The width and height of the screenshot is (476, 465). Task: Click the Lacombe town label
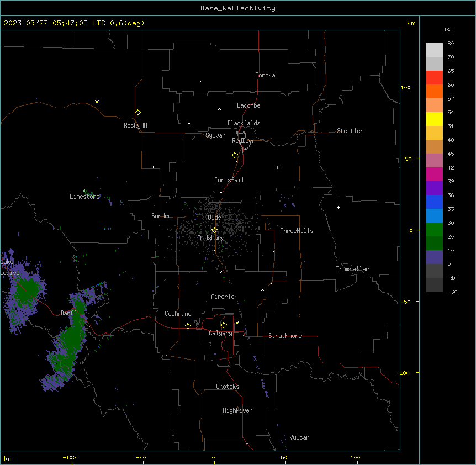click(x=248, y=105)
